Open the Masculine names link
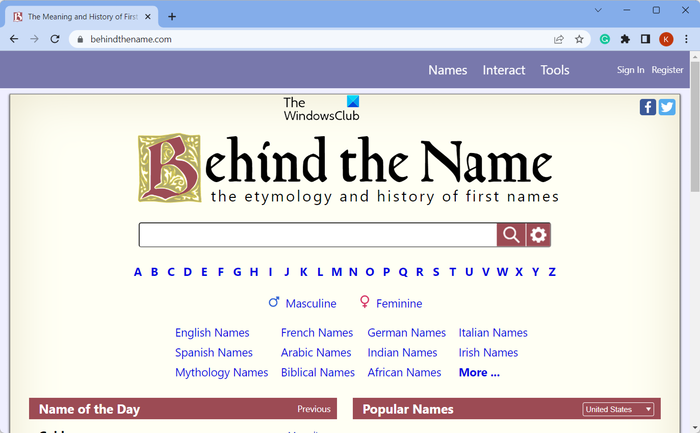Image resolution: width=700 pixels, height=433 pixels. click(311, 304)
